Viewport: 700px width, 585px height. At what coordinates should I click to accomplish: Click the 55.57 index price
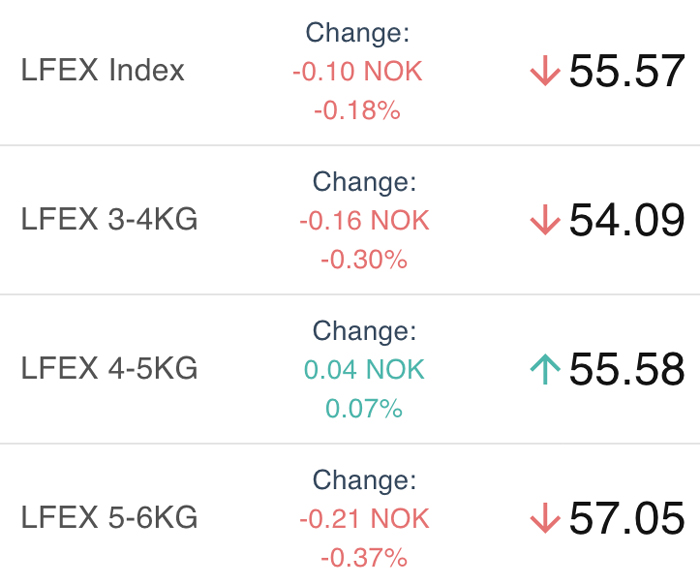pos(627,71)
